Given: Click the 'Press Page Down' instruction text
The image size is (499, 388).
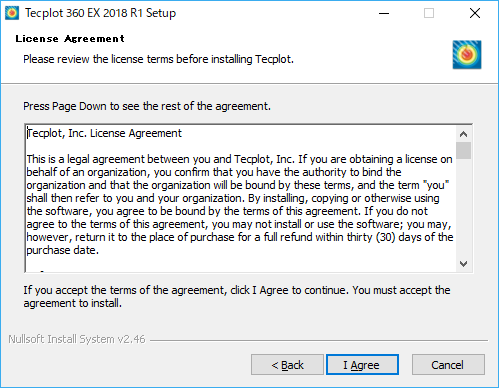Looking at the screenshot, I should click(x=147, y=106).
